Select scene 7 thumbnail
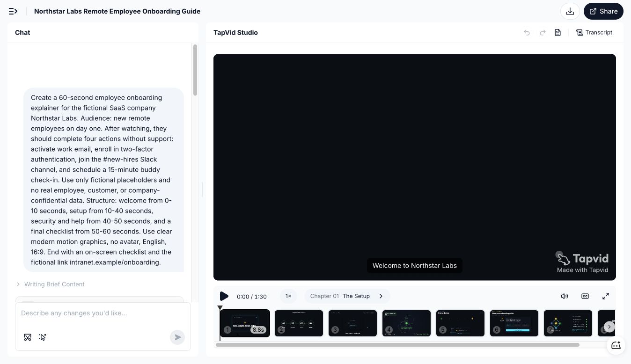Viewport: 631px width, 364px height. coord(568,323)
